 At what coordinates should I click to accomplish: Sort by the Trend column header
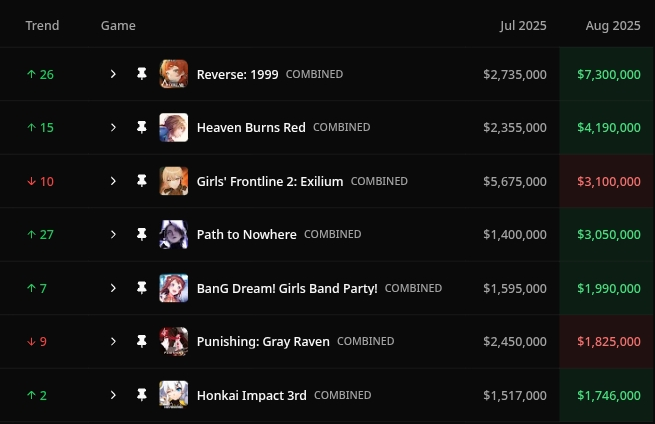(42, 25)
